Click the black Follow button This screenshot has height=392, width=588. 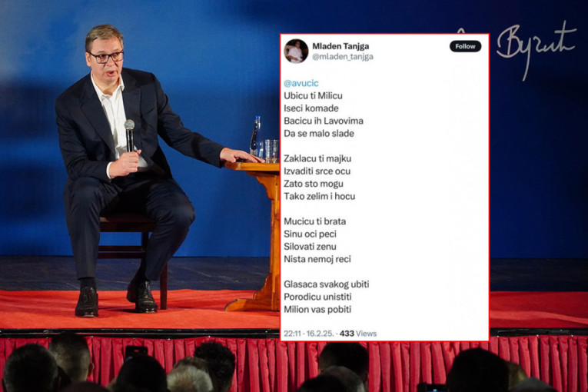465,46
